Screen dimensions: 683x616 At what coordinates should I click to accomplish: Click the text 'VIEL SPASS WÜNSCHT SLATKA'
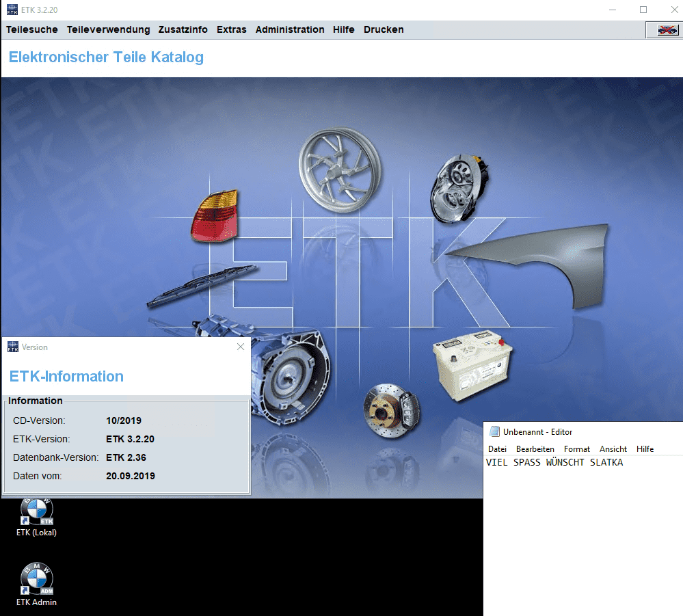[554, 462]
